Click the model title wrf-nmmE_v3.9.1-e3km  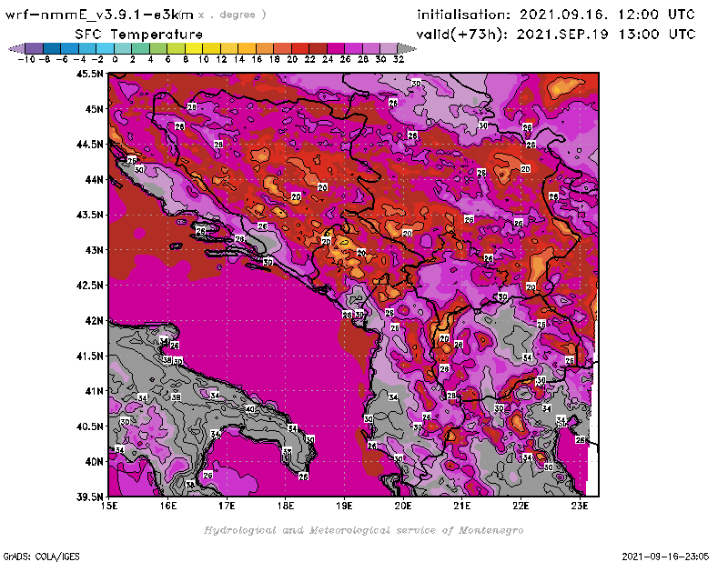[99, 15]
